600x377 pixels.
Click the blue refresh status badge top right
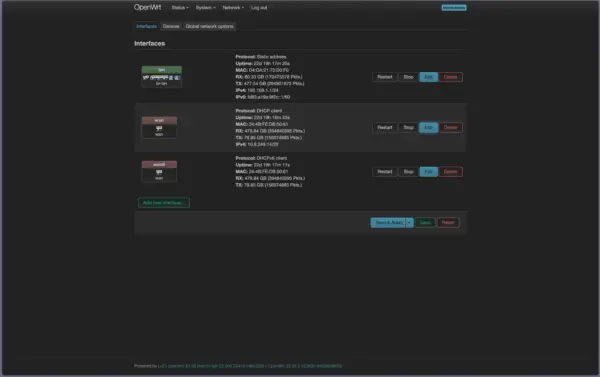click(x=454, y=8)
